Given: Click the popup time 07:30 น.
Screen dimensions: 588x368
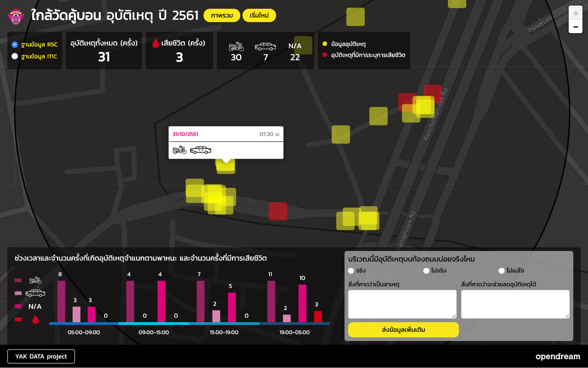Looking at the screenshot, I should (269, 134).
